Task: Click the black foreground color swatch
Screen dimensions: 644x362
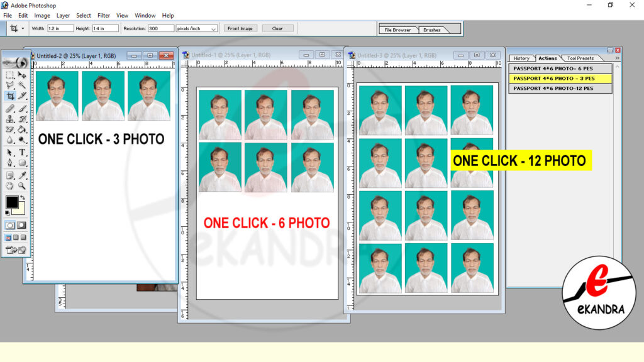Action: tap(11, 202)
